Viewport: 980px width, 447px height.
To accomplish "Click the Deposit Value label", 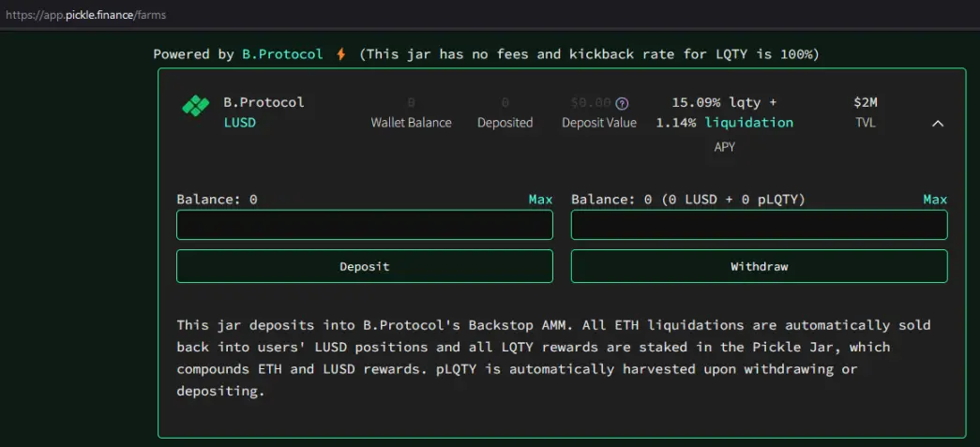I will click(x=598, y=123).
